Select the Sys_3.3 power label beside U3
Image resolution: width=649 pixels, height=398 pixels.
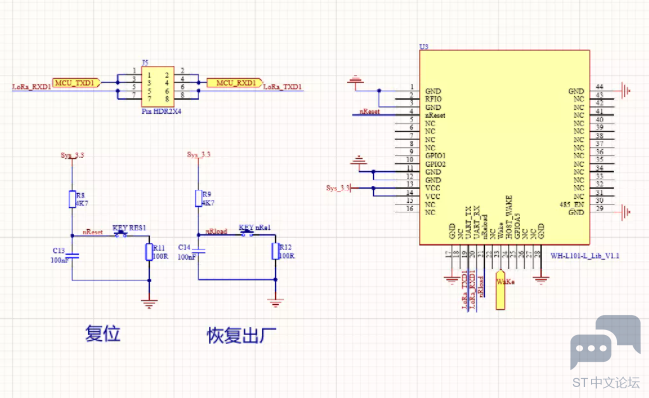(x=338, y=188)
